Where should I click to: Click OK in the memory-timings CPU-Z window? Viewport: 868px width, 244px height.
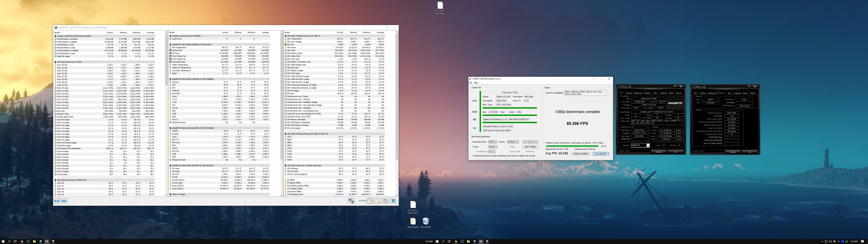tap(750, 152)
